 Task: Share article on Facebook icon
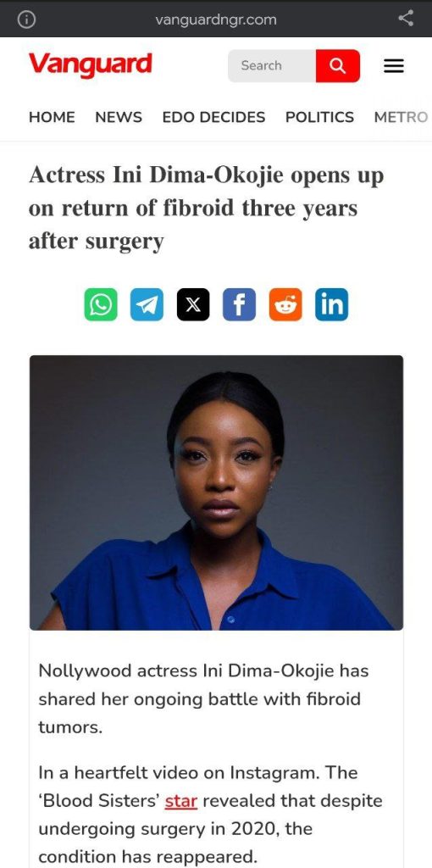coord(239,304)
